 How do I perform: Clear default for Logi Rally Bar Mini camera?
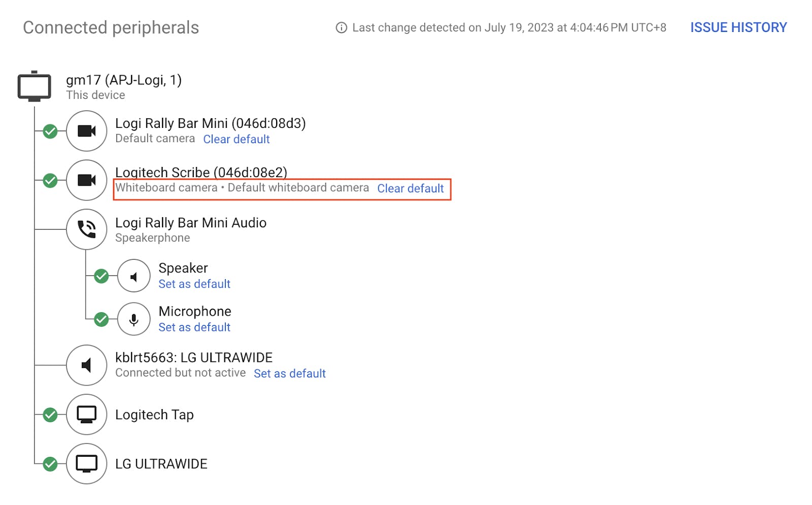pyautogui.click(x=236, y=139)
